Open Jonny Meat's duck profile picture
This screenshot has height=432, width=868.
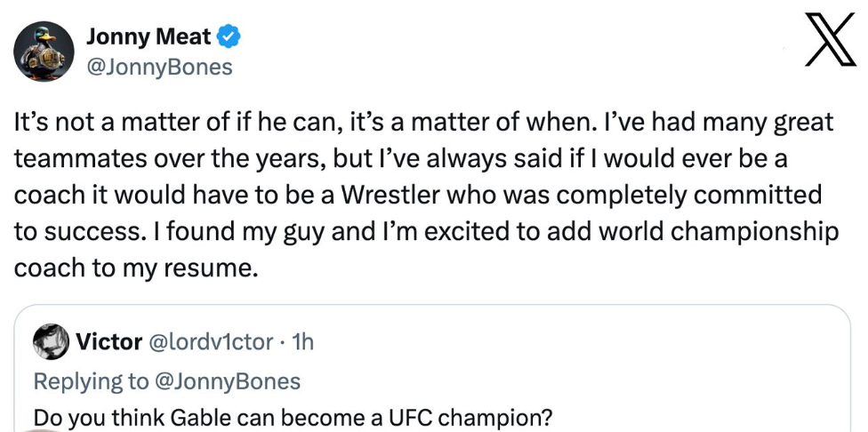(x=44, y=51)
